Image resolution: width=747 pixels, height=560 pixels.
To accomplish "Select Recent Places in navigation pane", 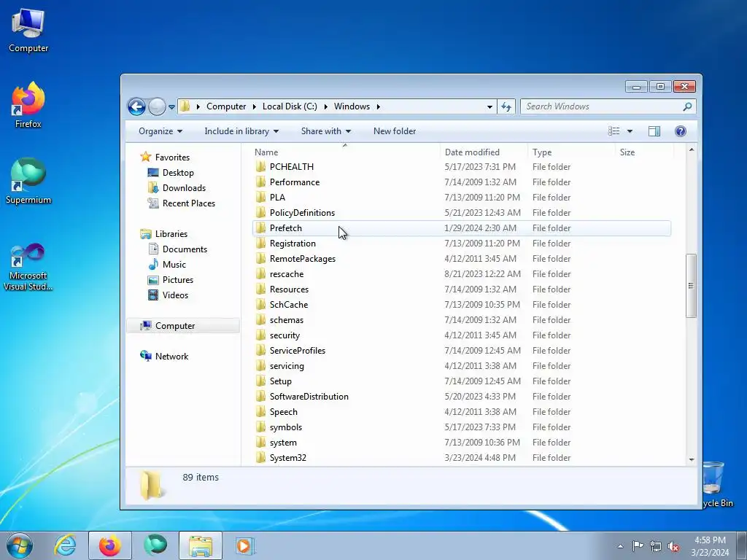I will [181, 203].
